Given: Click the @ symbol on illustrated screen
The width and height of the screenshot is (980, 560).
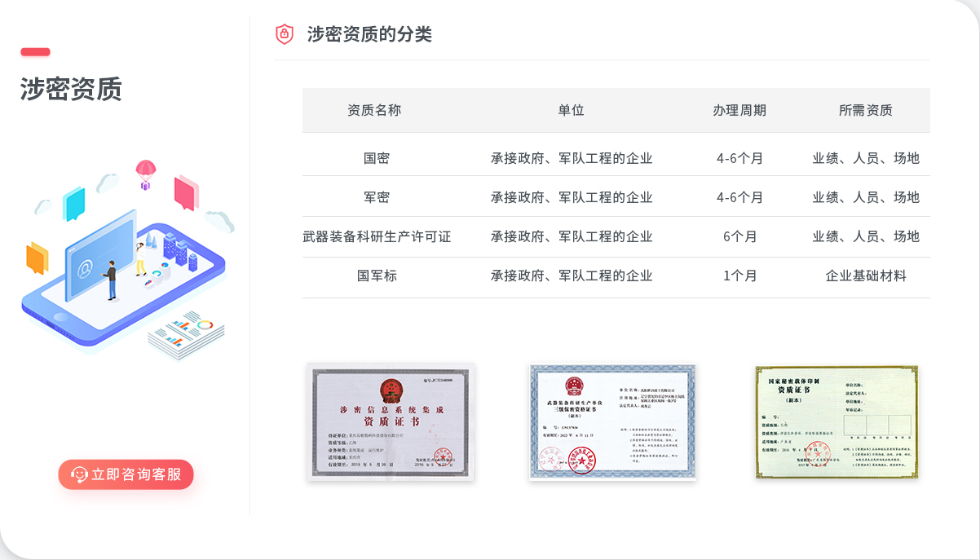Looking at the screenshot, I should tap(85, 267).
